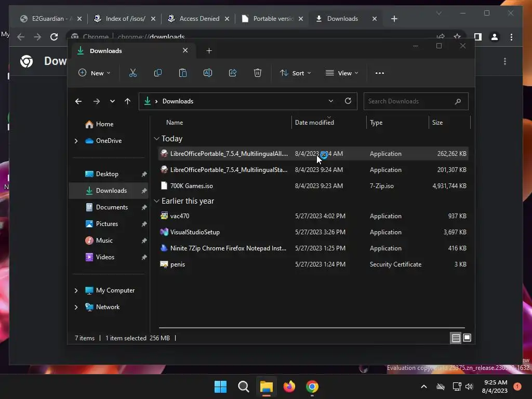Open Windows Start menu

tap(220, 387)
